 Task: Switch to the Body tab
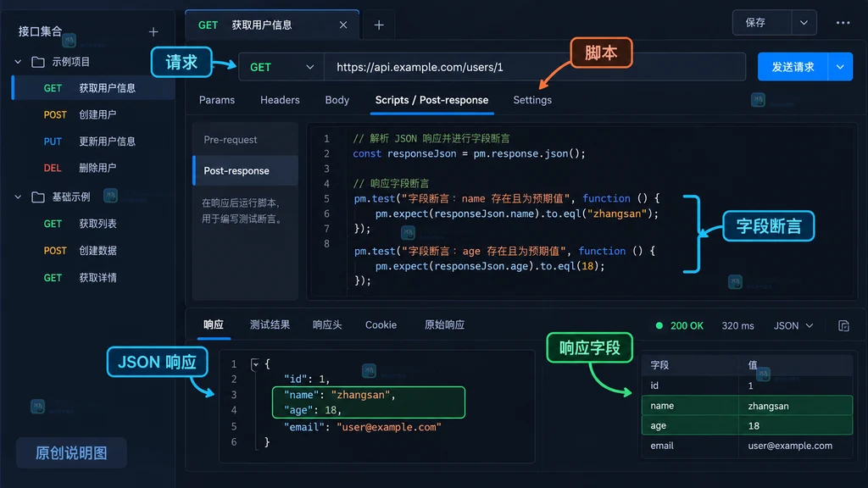(337, 100)
